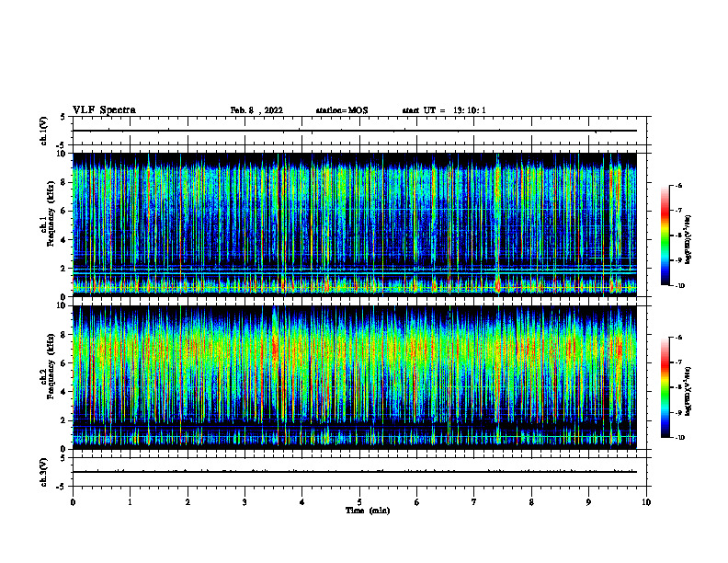The image size is (728, 563).
Task: Click the ch.1 frequency tick label "8"
Action: 63,182
